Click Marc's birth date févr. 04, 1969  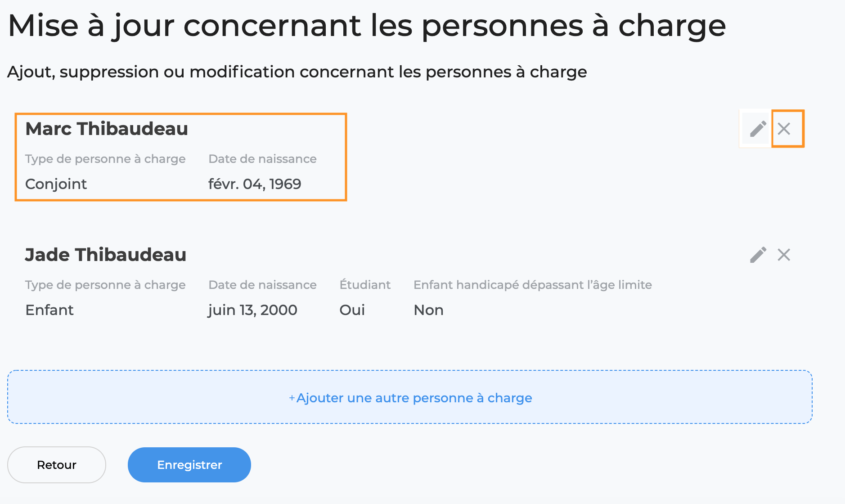255,184
